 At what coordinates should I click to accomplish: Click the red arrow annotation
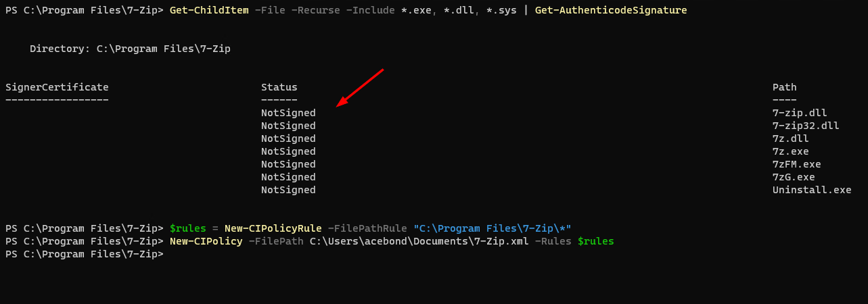pyautogui.click(x=360, y=87)
